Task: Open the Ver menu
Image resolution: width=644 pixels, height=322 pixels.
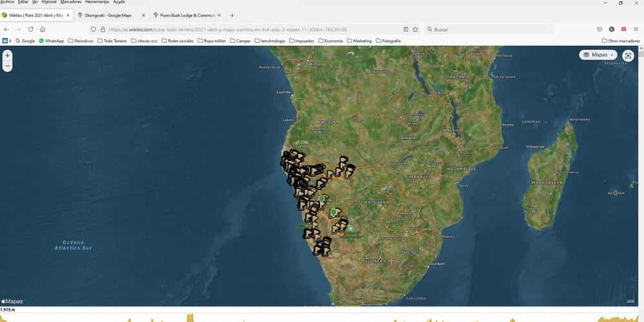Action: [x=35, y=2]
